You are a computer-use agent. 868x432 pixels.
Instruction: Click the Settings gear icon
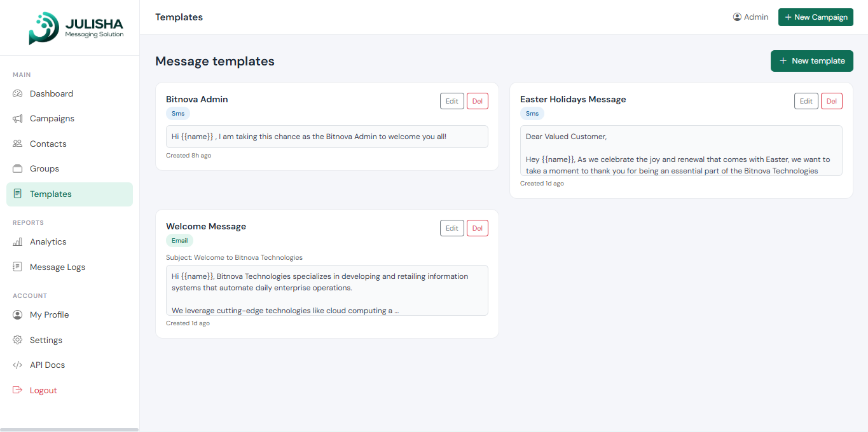pos(18,340)
